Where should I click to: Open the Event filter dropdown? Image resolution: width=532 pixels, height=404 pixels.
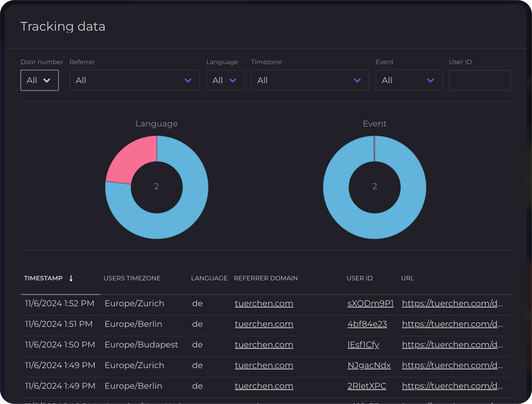(409, 80)
